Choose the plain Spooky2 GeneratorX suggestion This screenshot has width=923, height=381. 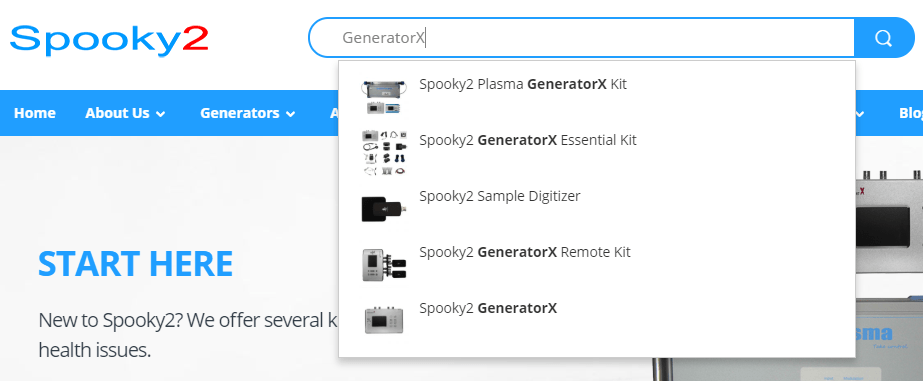pyautogui.click(x=597, y=320)
